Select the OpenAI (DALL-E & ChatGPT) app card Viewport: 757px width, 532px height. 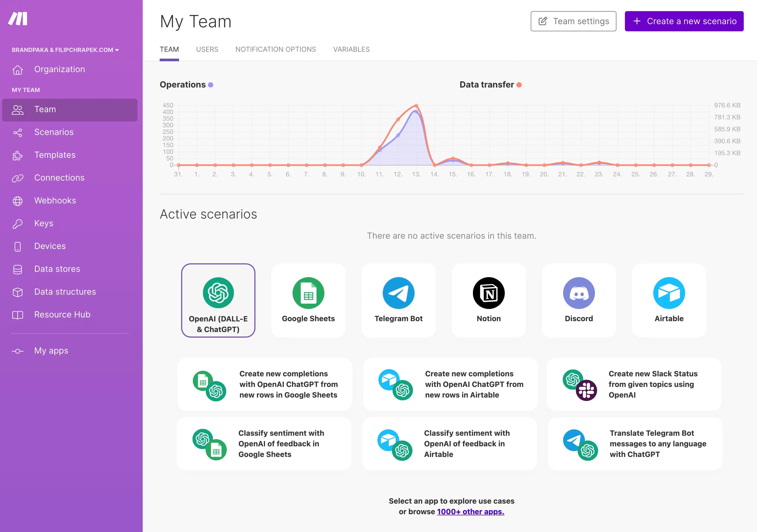click(218, 300)
